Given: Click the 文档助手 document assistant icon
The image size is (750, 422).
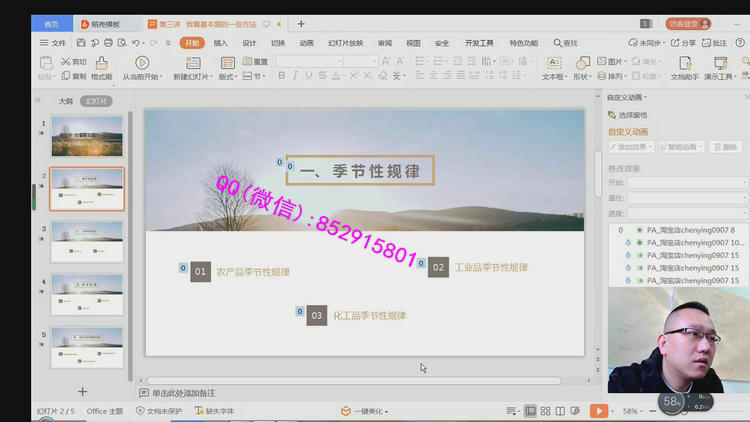Looking at the screenshot, I should coord(684,63).
